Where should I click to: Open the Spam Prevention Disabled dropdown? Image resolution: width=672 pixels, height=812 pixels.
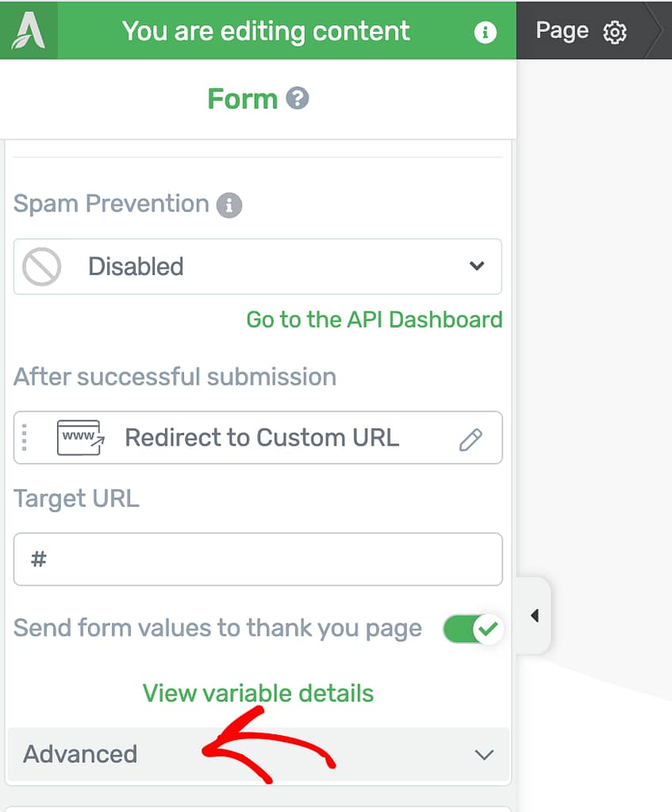[258, 266]
